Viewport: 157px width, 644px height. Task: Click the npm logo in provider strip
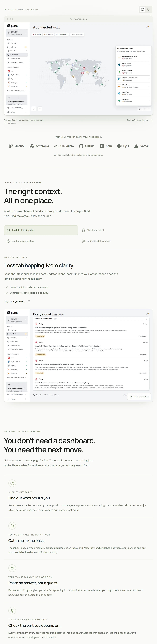[106, 146]
